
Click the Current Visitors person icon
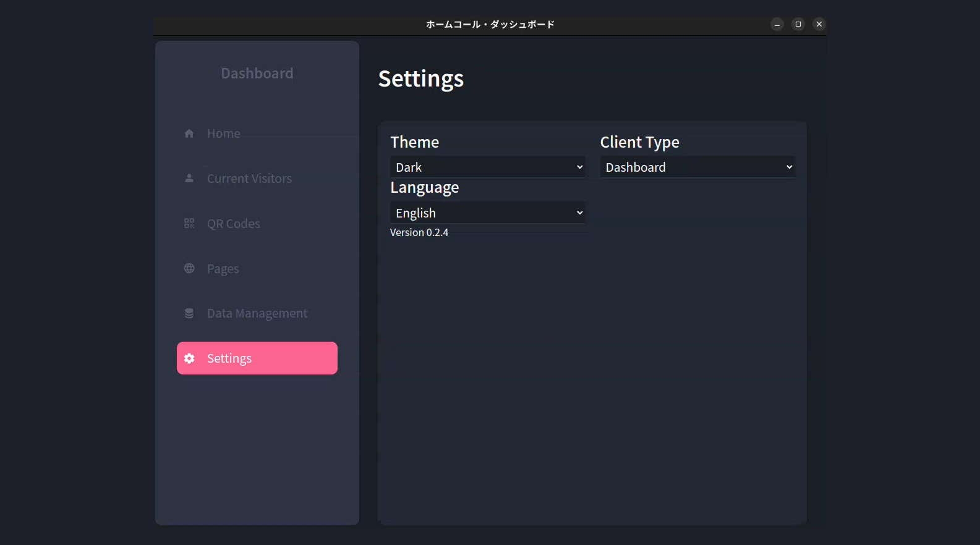189,179
